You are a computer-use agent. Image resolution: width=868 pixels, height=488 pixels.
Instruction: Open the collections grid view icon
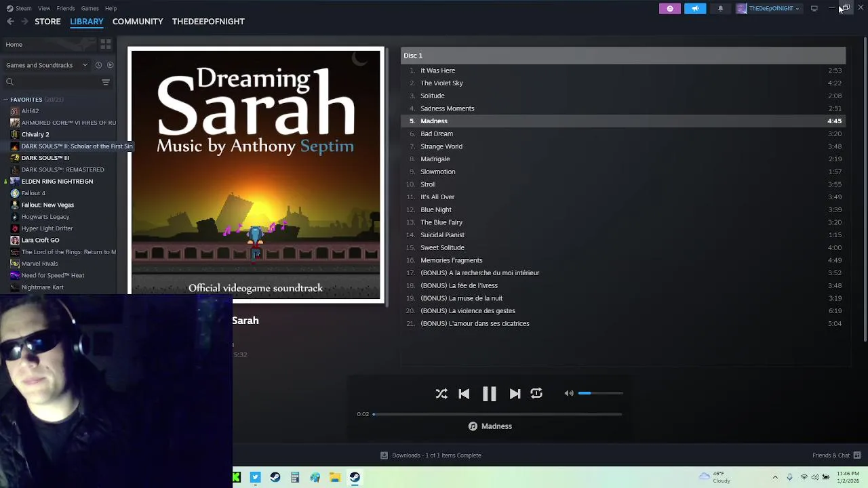coord(106,45)
